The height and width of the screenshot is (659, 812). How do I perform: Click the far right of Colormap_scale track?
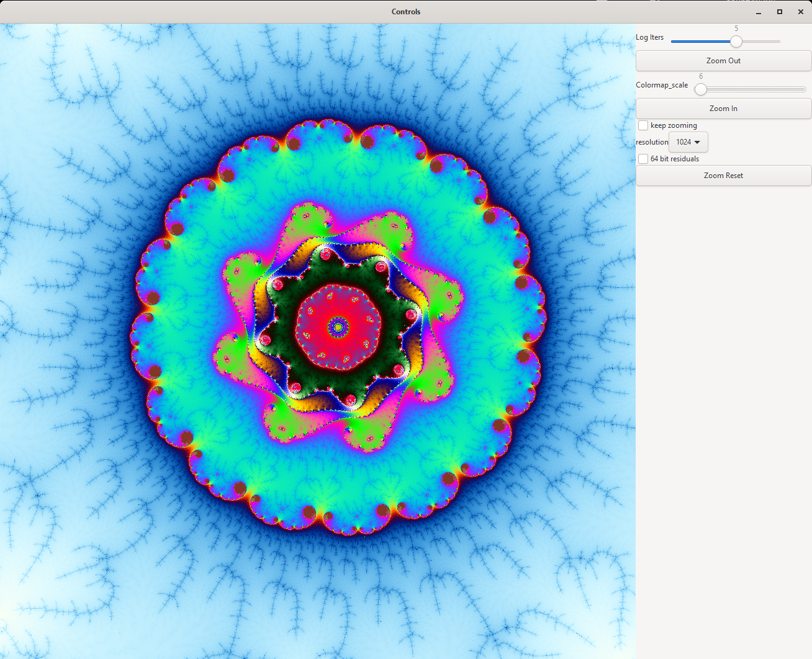click(801, 89)
